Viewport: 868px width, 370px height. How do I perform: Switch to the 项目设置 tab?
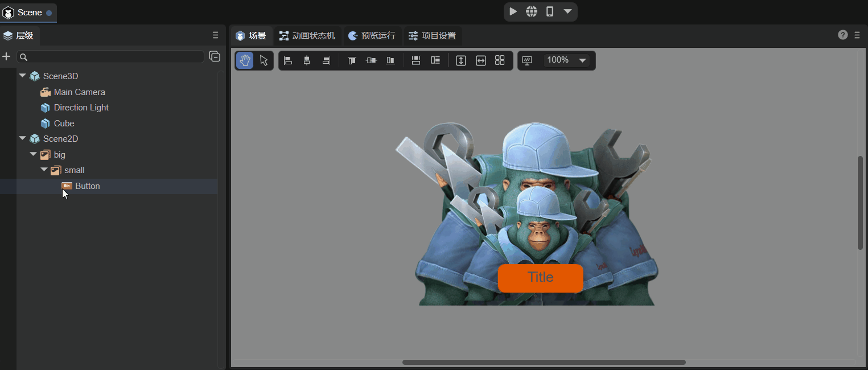point(433,36)
